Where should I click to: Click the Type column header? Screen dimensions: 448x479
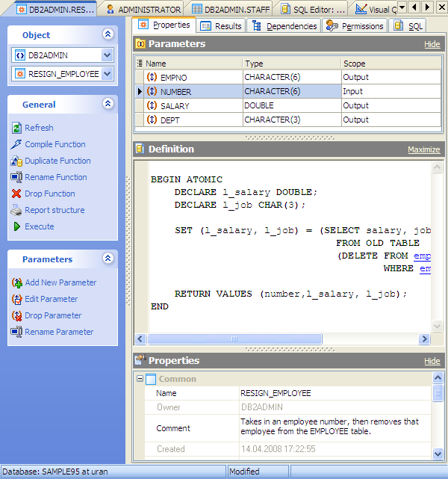point(292,64)
